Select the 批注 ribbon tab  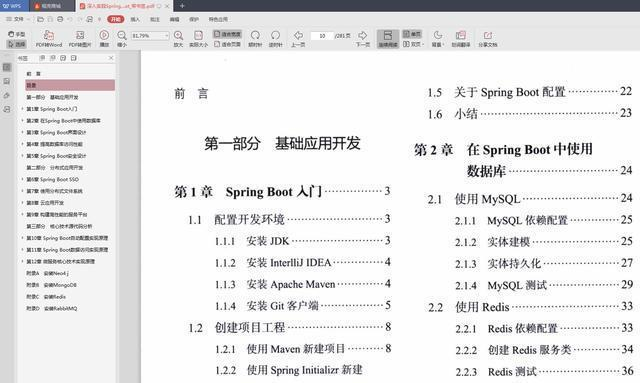(155, 19)
